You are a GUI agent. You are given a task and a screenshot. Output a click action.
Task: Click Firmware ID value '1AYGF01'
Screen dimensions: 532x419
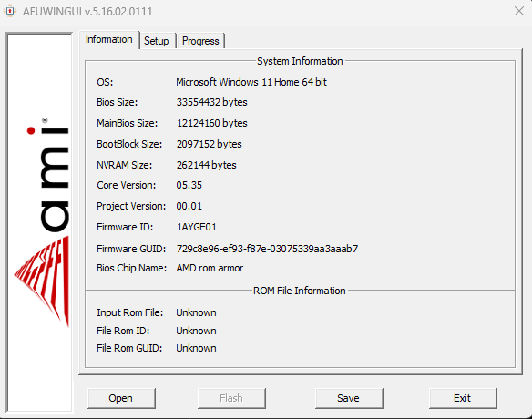197,227
